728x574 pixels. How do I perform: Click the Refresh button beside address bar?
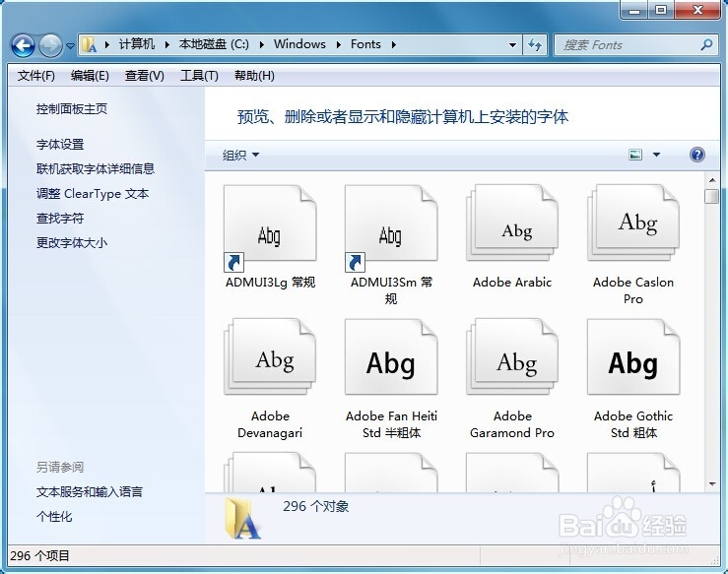(535, 45)
